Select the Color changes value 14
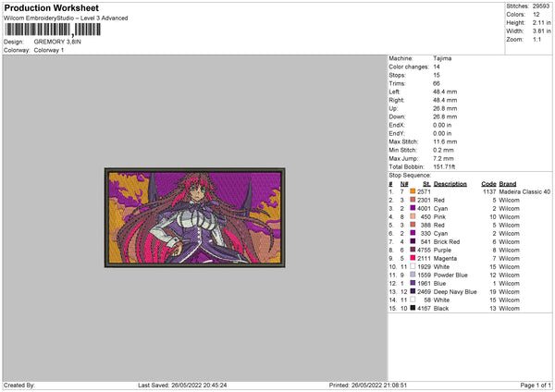This screenshot has width=555, height=392. pyautogui.click(x=437, y=67)
